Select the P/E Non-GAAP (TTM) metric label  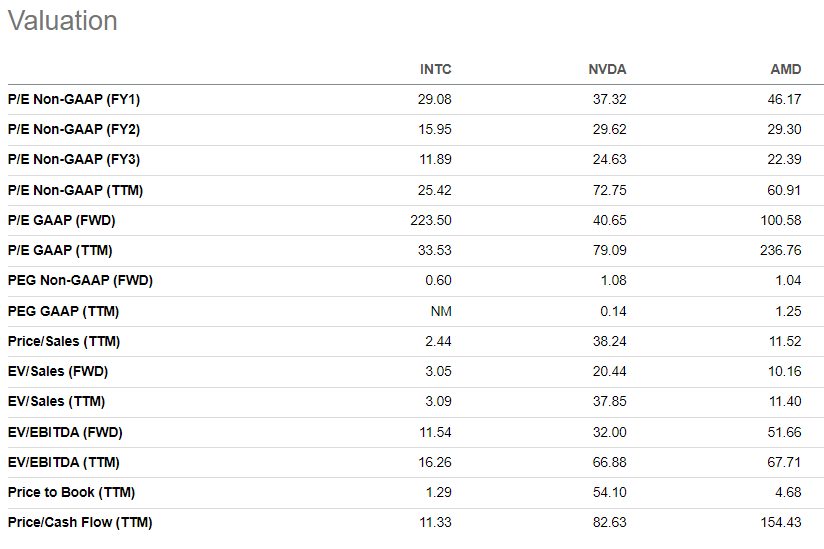[x=75, y=190]
